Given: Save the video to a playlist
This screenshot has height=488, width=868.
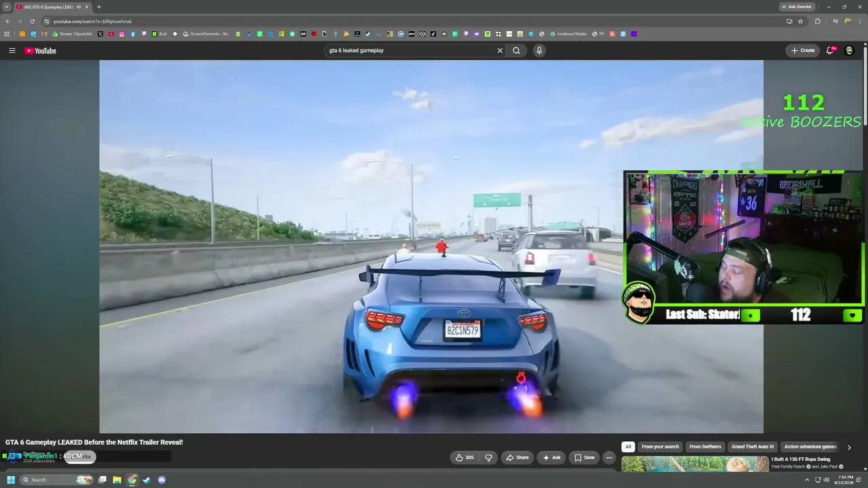Looking at the screenshot, I should (585, 457).
